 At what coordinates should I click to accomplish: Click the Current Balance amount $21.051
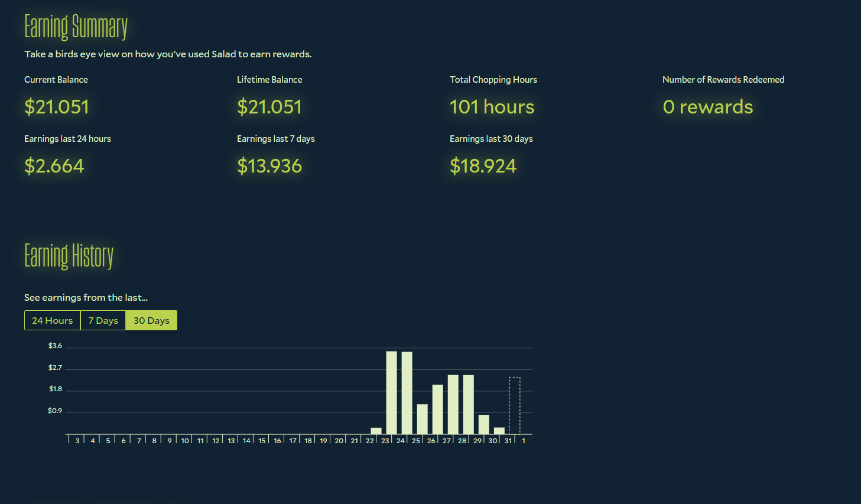click(57, 107)
